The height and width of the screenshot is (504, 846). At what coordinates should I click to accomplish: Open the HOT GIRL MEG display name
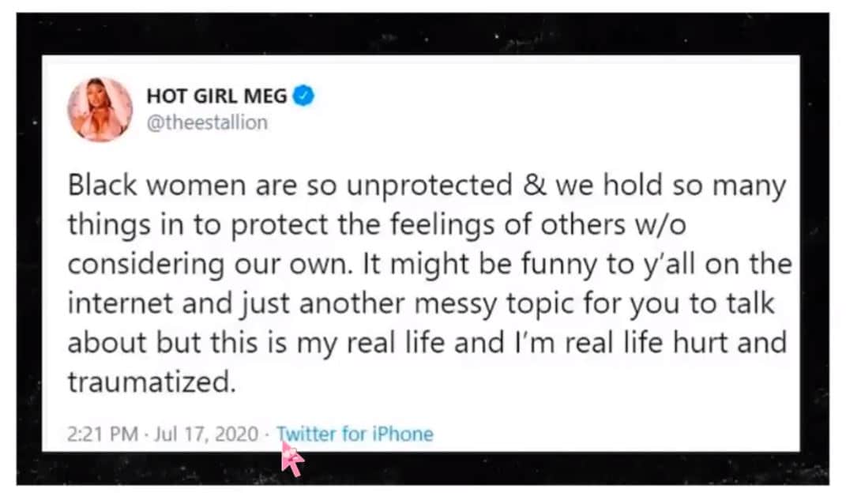(x=216, y=97)
